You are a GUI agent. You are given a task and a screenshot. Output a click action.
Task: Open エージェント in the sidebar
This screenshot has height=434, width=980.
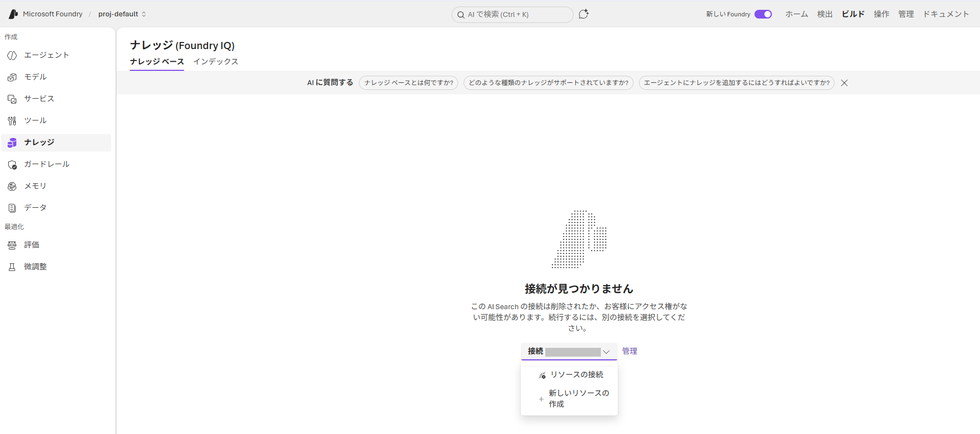57,56
